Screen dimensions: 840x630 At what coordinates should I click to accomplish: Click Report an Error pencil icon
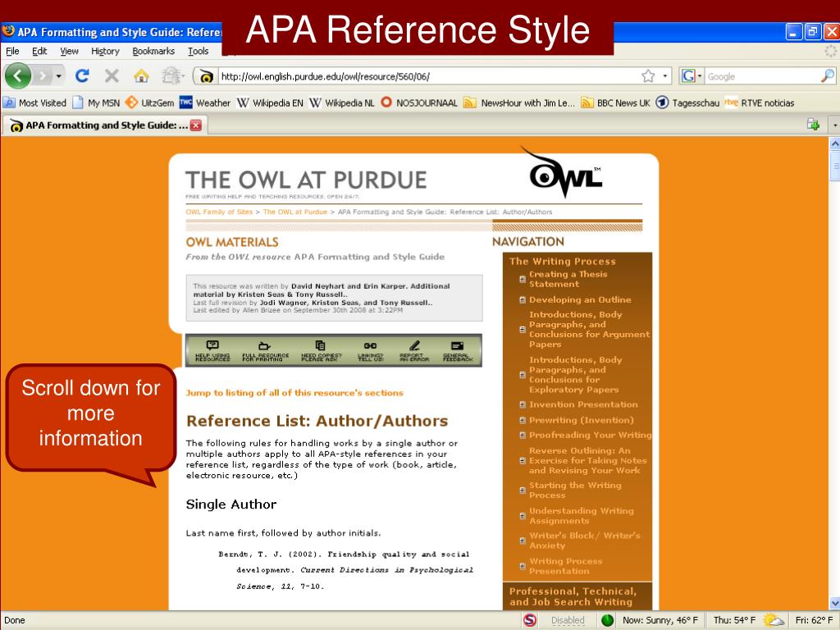[x=414, y=350]
